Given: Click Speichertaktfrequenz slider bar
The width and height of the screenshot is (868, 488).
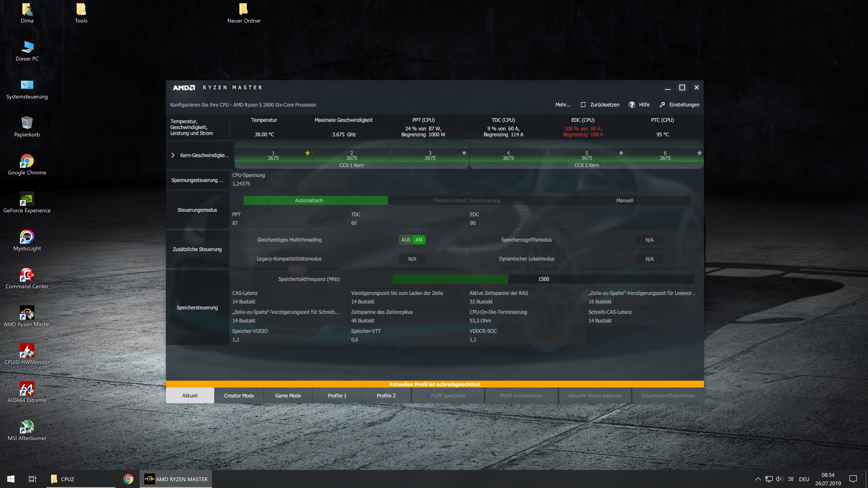Looking at the screenshot, I should pyautogui.click(x=543, y=279).
